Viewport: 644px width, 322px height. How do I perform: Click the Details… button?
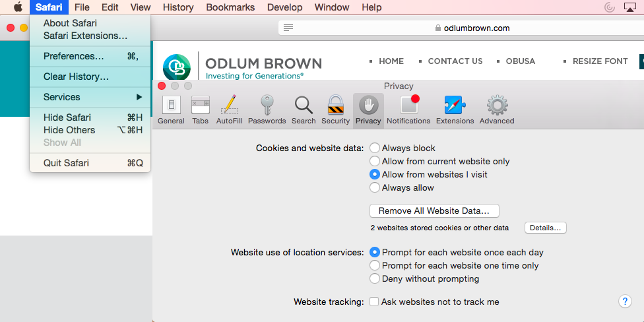546,228
